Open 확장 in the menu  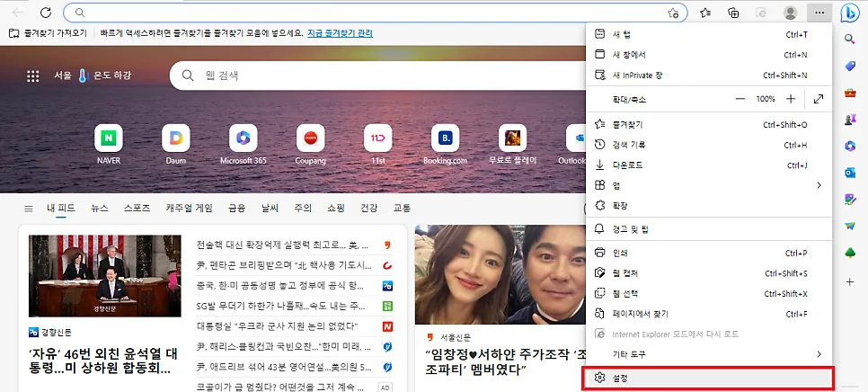coord(709,205)
